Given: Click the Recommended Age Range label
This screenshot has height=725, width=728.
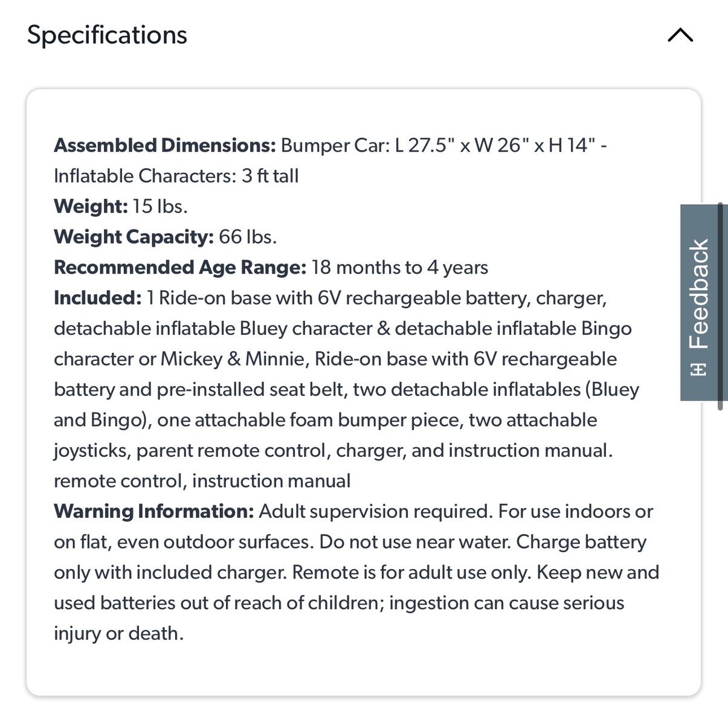Looking at the screenshot, I should [x=180, y=268].
